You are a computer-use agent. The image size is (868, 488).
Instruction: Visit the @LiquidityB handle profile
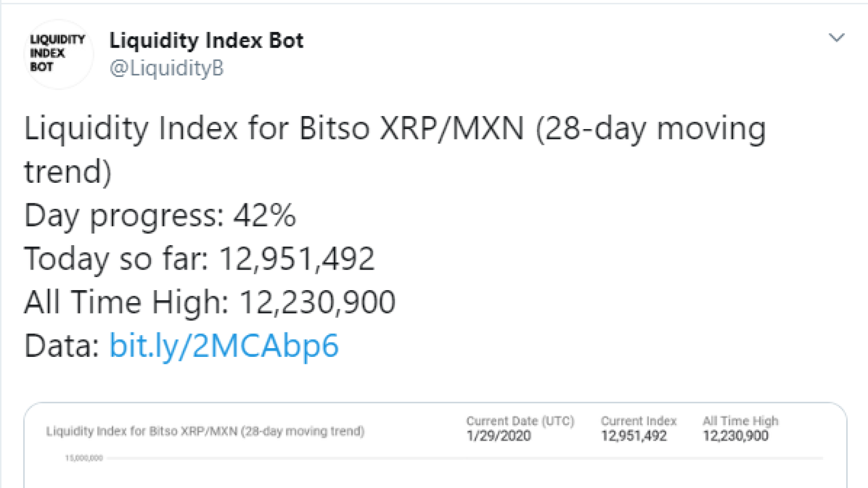point(167,68)
